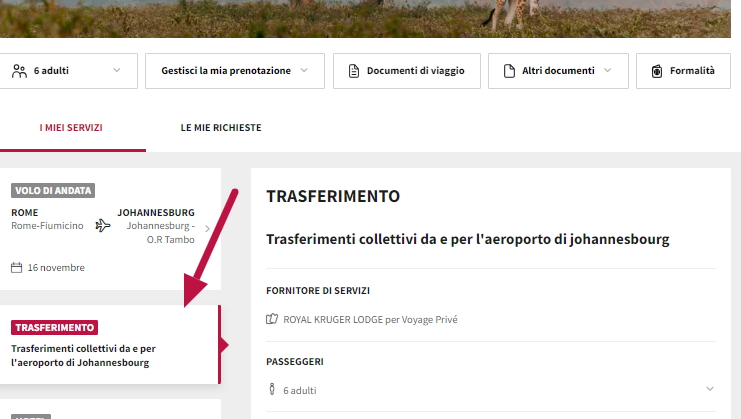Viewport: 741px width, 419px height.
Task: Click the FORNITORE DI SERVIZI label
Action: (318, 291)
